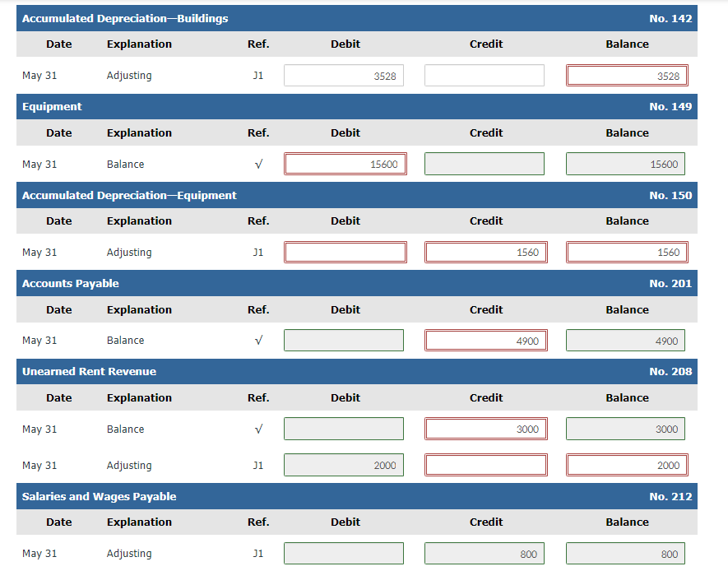The height and width of the screenshot is (571, 728).
Task: Click Adjusting explanation in Unearned Rent Revenue
Action: [x=129, y=465]
